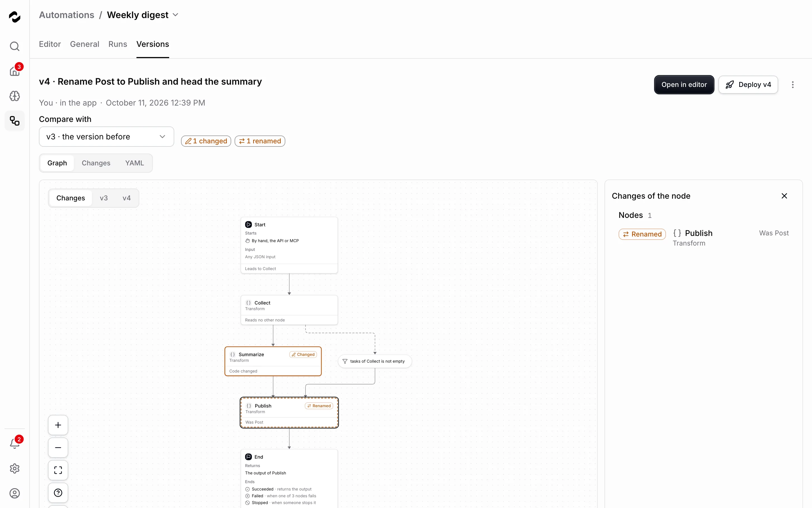Zoom in on the graph with the plus button

pyautogui.click(x=58, y=425)
